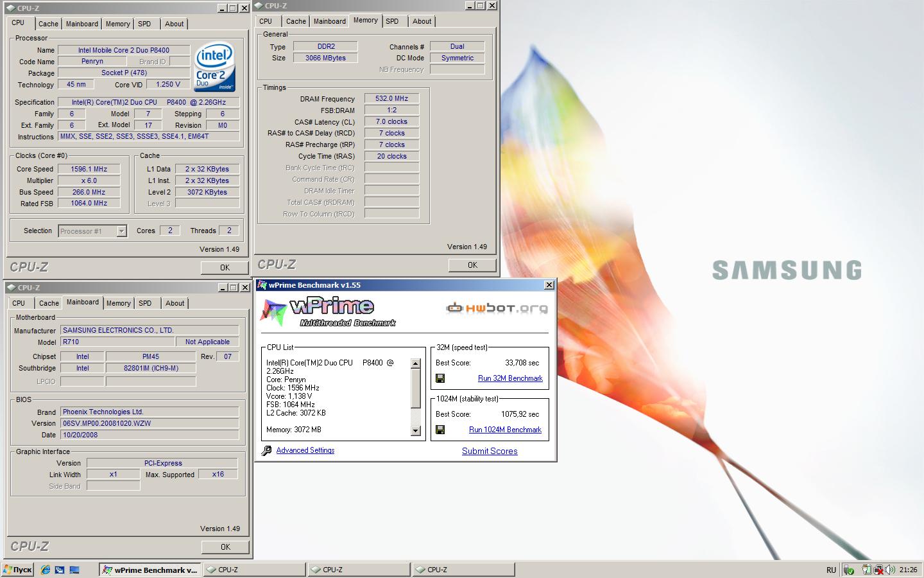Click the Chipset value PM45

click(151, 356)
